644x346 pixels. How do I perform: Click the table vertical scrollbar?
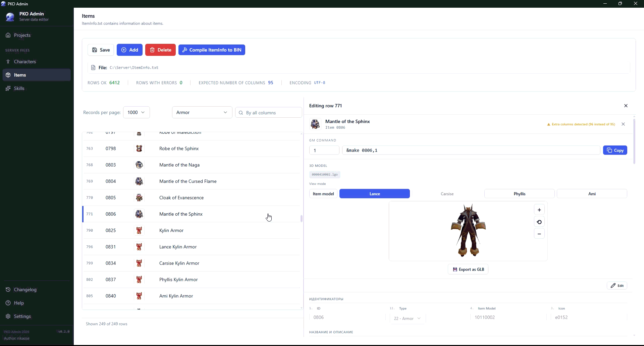coord(301,219)
